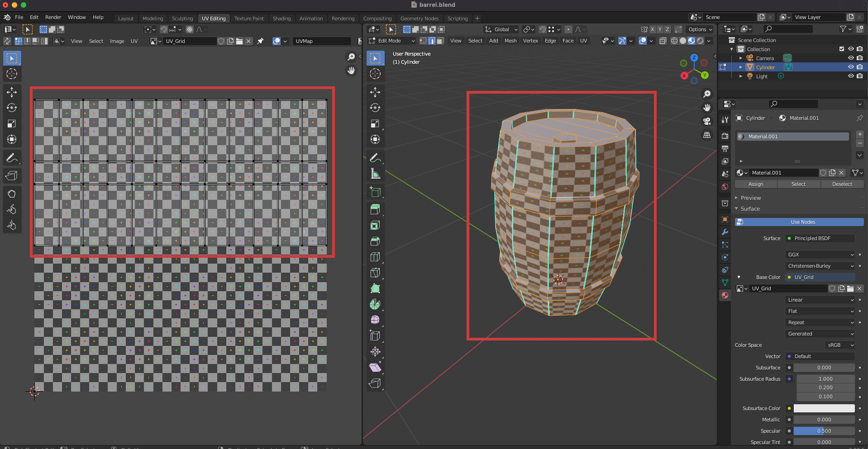Select the Rotate tool in 3D viewport

(x=375, y=108)
